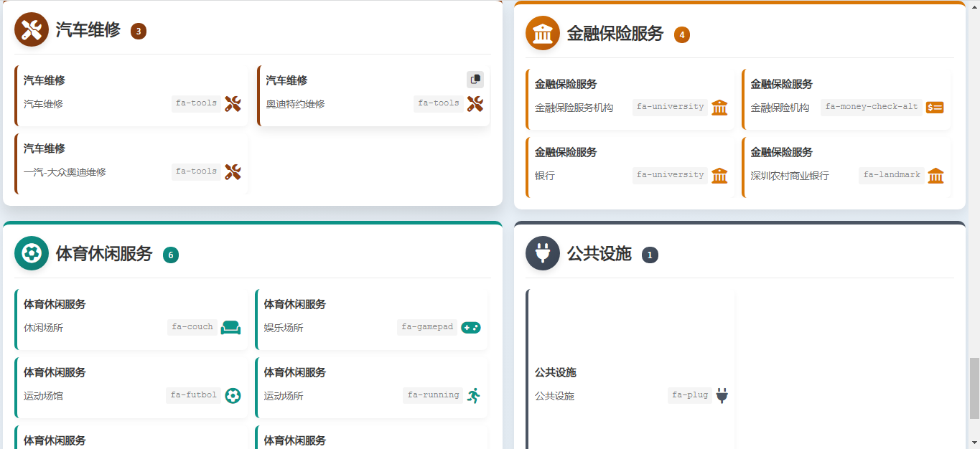Click tools icon in the 奥迪特约维修 card

(x=475, y=104)
